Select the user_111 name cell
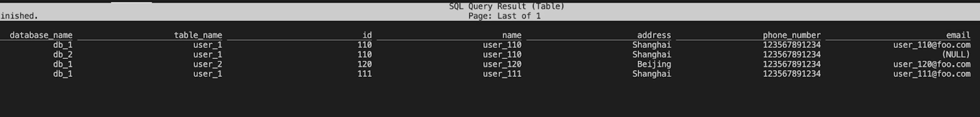This screenshot has width=980, height=117. 502,74
